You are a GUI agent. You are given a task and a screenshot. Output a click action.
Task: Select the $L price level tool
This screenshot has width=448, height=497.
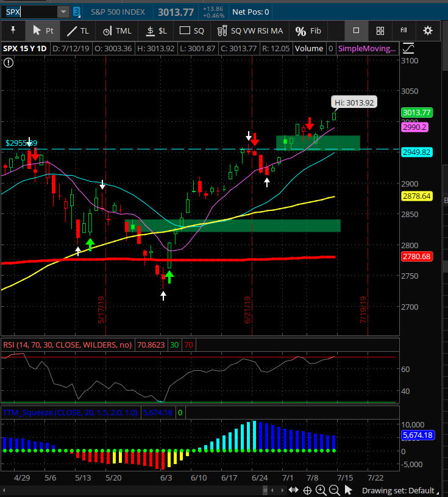click(x=155, y=30)
